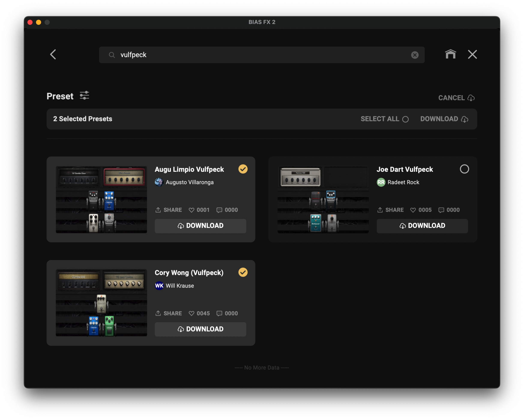Click the Cory Wong pedalboard thumbnail
Screen dimensions: 524x420
(x=101, y=303)
